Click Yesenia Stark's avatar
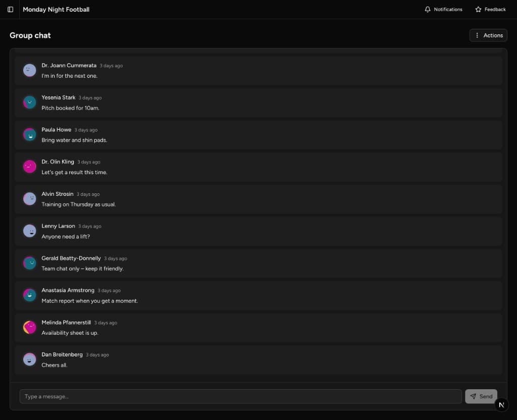This screenshot has width=517, height=420. 29,102
